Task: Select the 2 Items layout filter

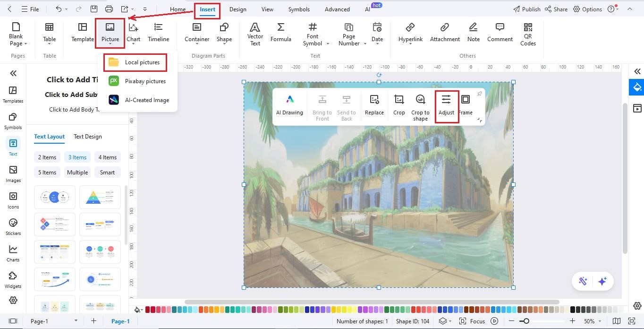Action: (47, 157)
